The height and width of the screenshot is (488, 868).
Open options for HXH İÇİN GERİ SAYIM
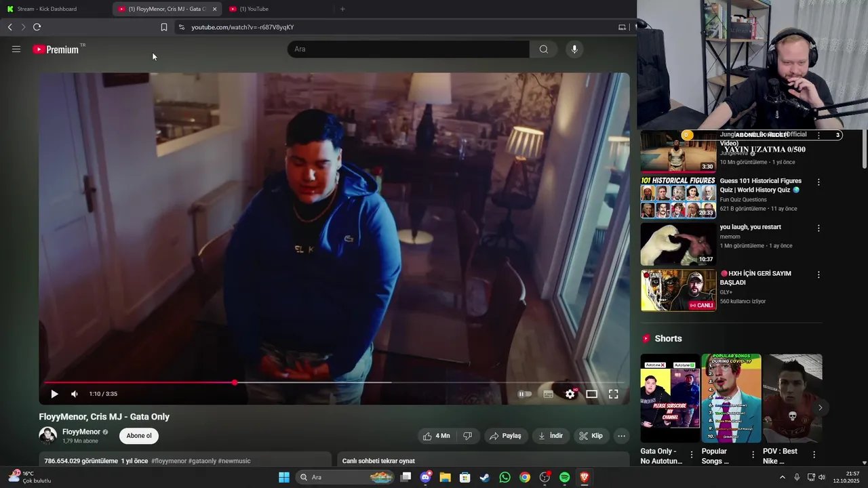[x=818, y=274]
